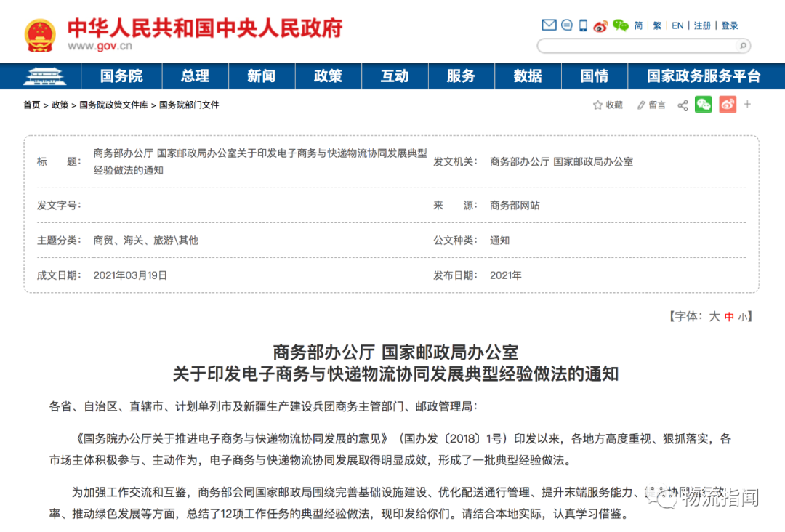The image size is (785, 532).
Task: Click the 发文机关 value 商务部办公厅 国家邮政局办公室
Action: (561, 162)
